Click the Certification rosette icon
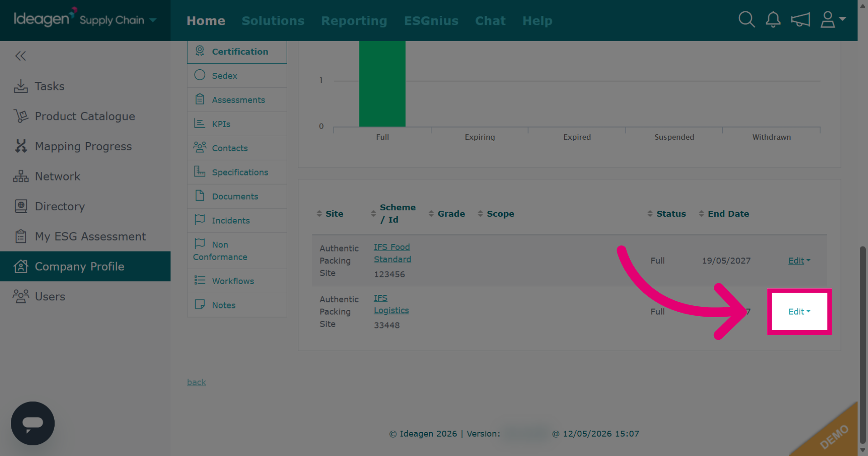 (200, 51)
